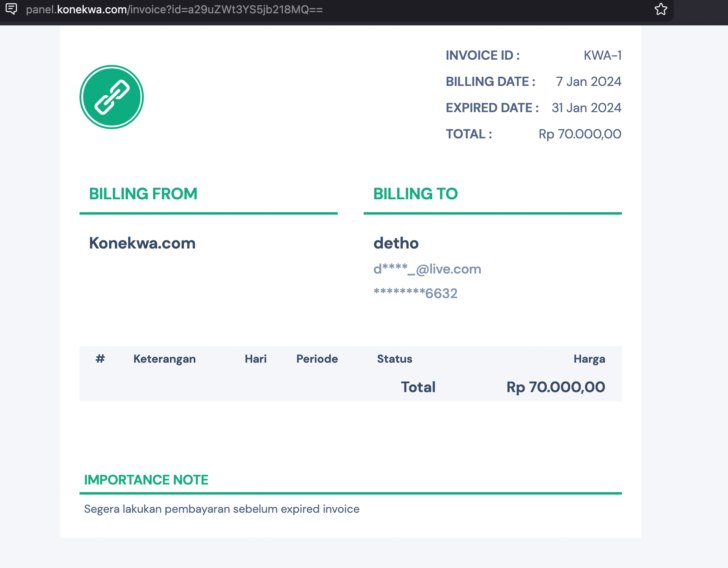
Task: Click the Keterangan column header
Action: coord(164,359)
